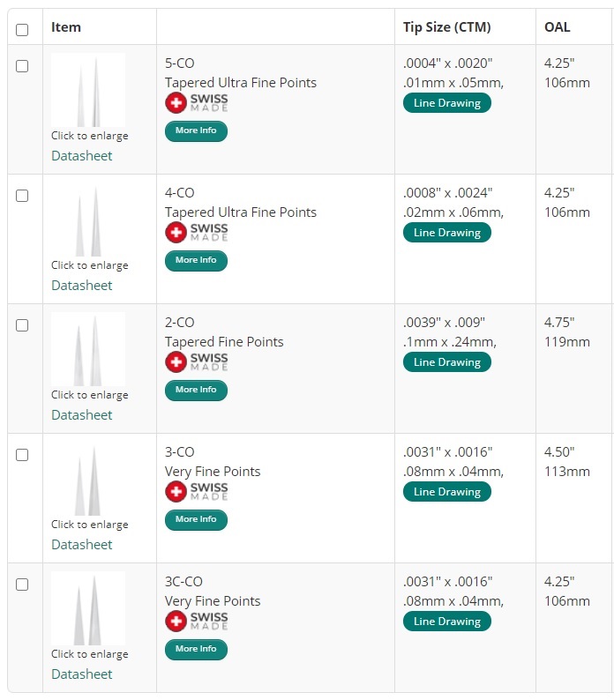Select the 2-CO row checkbox
614x700 pixels.
pos(22,325)
